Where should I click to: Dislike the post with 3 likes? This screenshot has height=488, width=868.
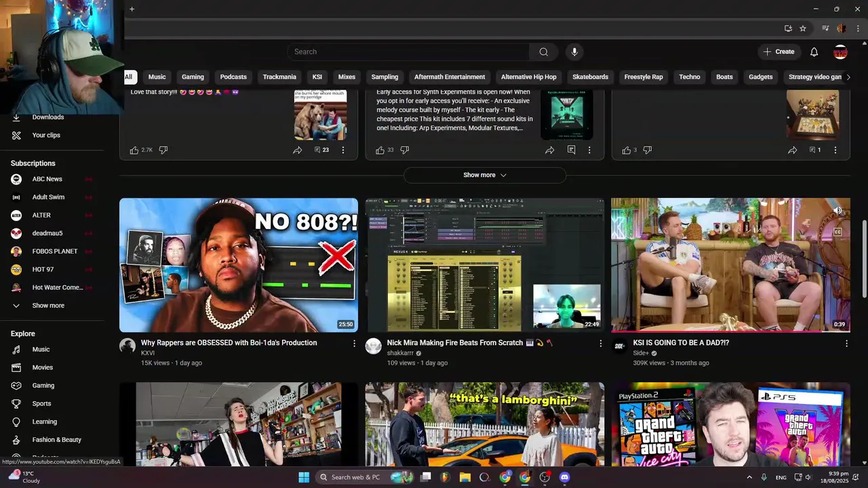[648, 150]
